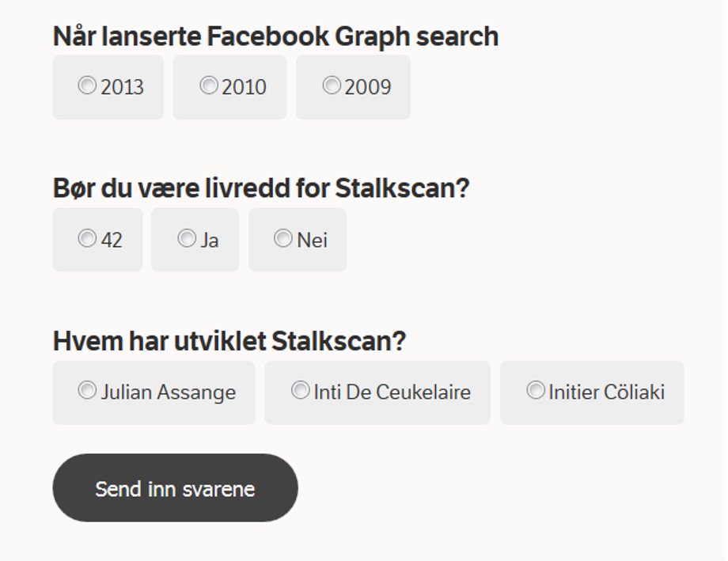Click the 'Julian Assange' label text
Screen dimensions: 728x561
169,392
